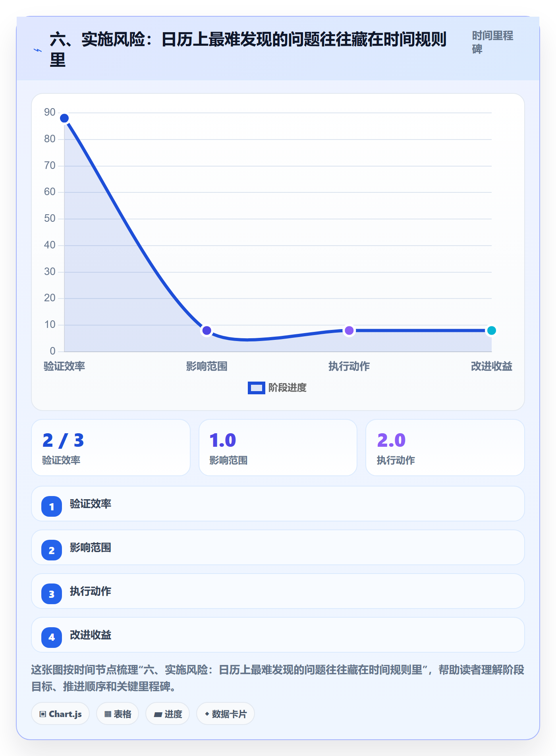Click the y-axis value 50
The image size is (556, 756).
coord(50,219)
